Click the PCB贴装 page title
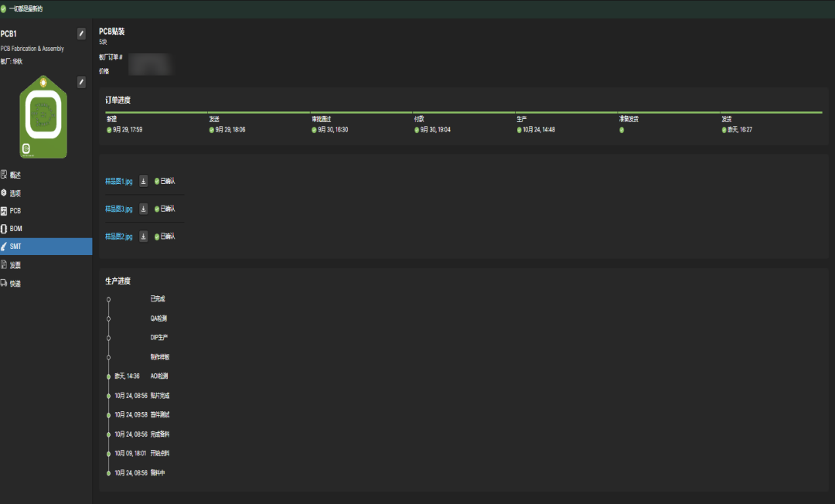 112,32
